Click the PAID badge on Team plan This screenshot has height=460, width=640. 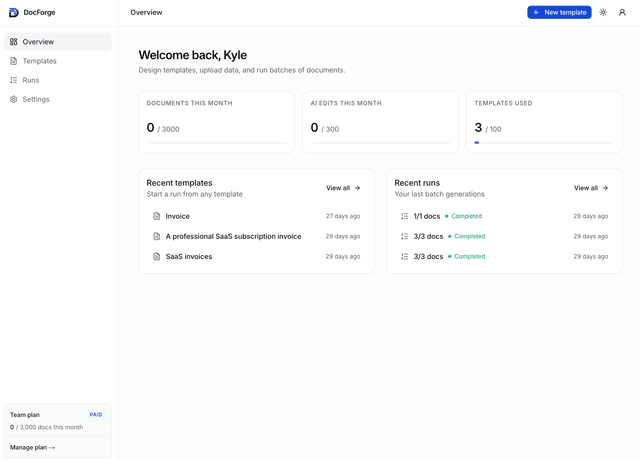[x=96, y=415]
